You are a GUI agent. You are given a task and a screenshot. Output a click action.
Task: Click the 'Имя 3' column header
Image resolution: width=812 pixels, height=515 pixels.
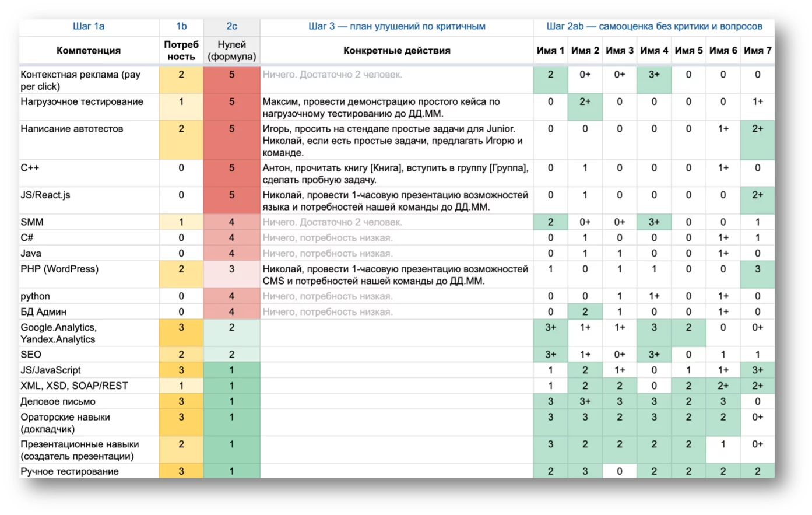(x=619, y=51)
